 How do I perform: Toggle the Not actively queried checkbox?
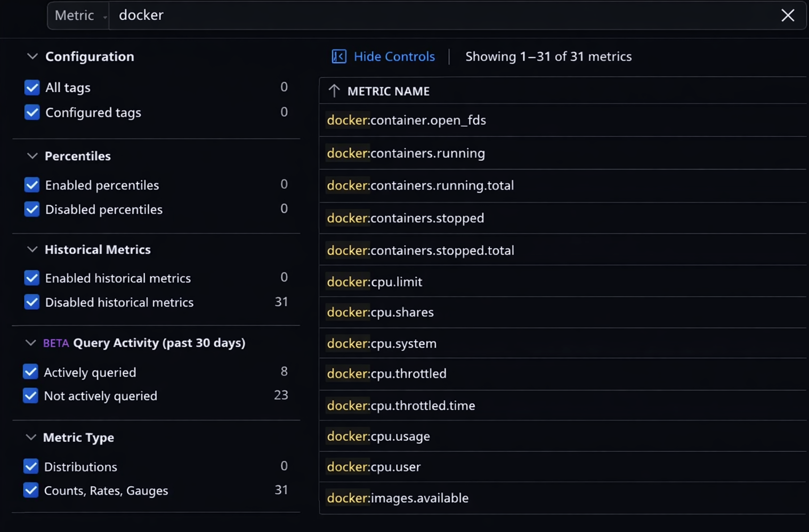[x=31, y=396]
